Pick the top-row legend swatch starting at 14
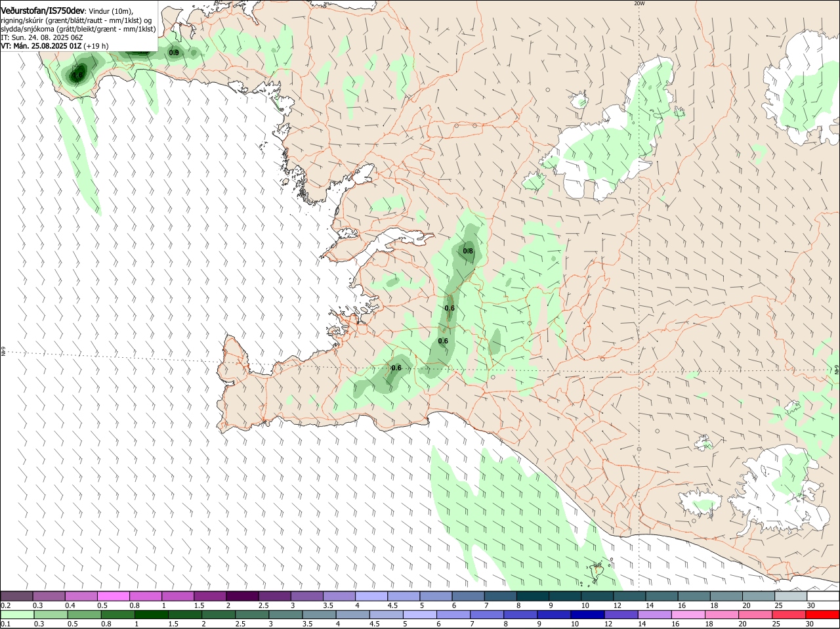Image resolution: width=840 pixels, height=629 pixels. (x=661, y=596)
